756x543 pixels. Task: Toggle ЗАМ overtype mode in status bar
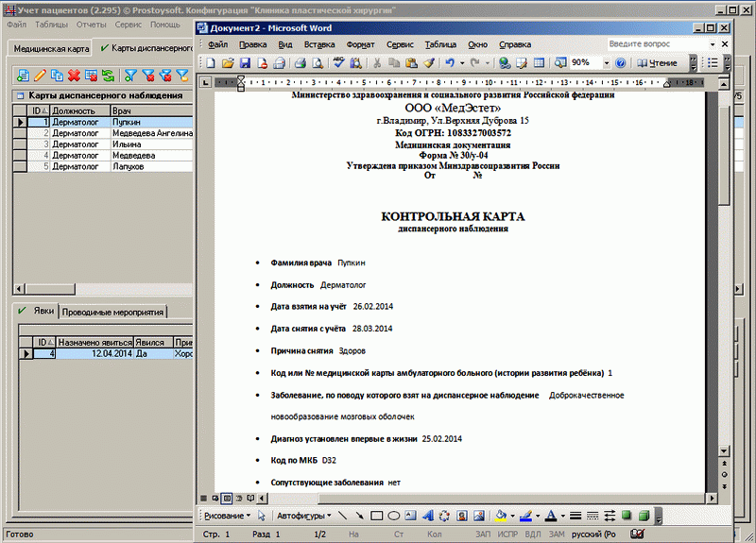pos(557,535)
